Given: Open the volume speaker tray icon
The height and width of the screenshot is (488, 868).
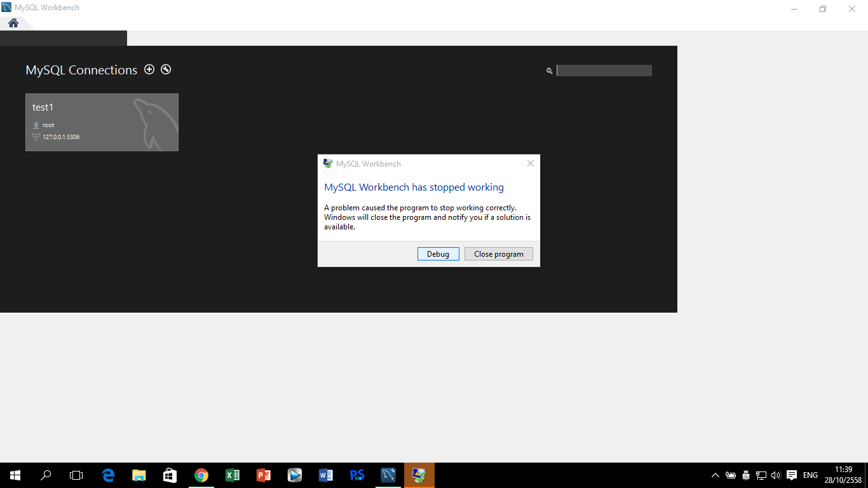Looking at the screenshot, I should click(776, 475).
